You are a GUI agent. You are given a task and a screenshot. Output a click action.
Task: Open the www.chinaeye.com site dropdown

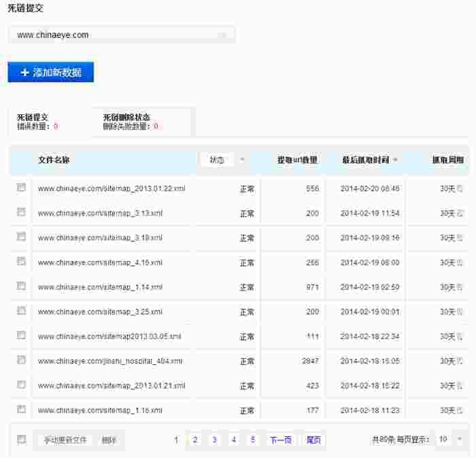(122, 35)
